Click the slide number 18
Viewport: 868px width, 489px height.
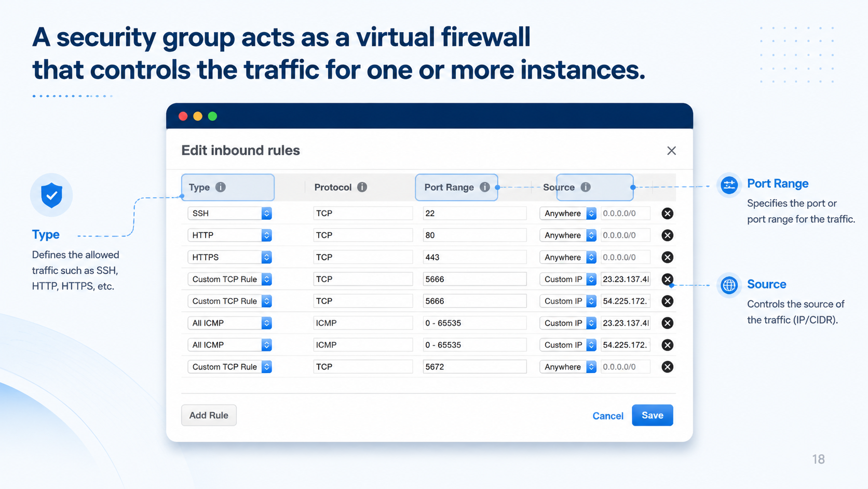(818, 459)
